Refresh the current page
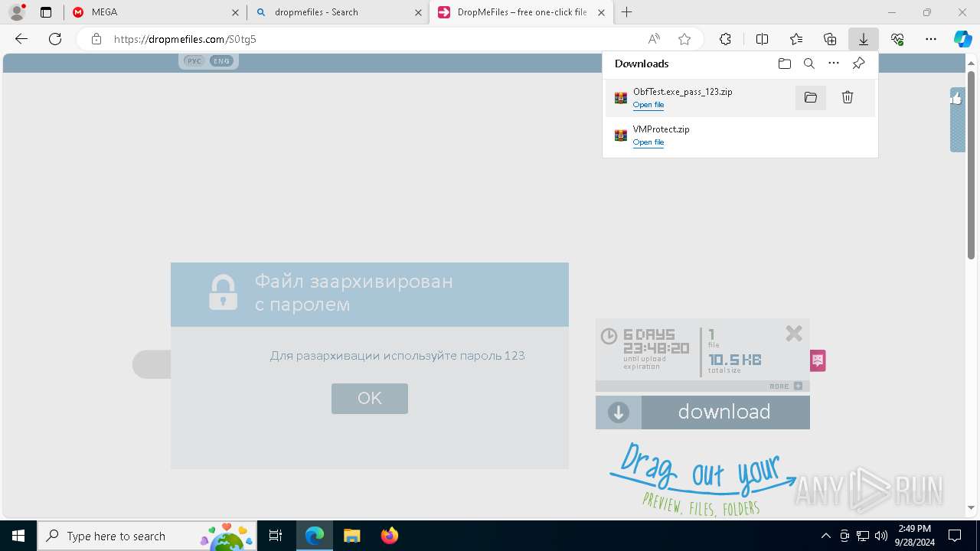 (55, 39)
